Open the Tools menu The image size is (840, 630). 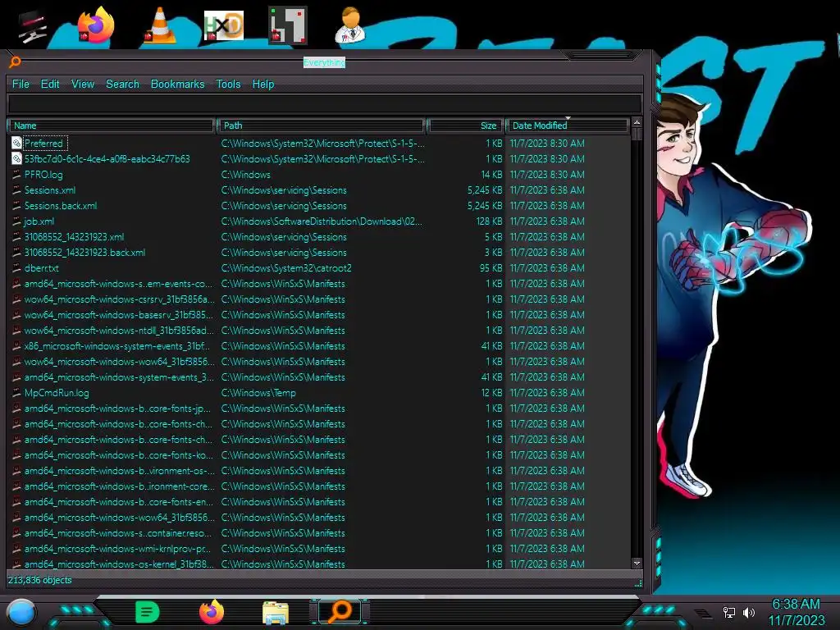pyautogui.click(x=228, y=84)
